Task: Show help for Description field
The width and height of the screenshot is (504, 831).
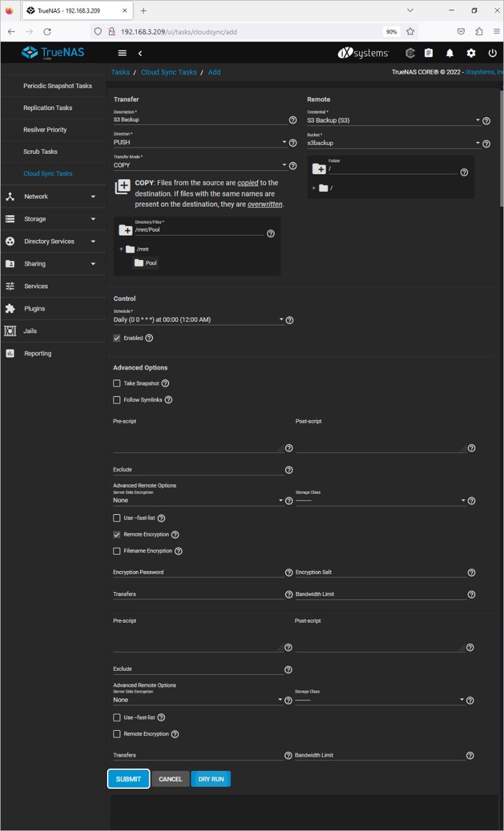Action: pos(293,120)
